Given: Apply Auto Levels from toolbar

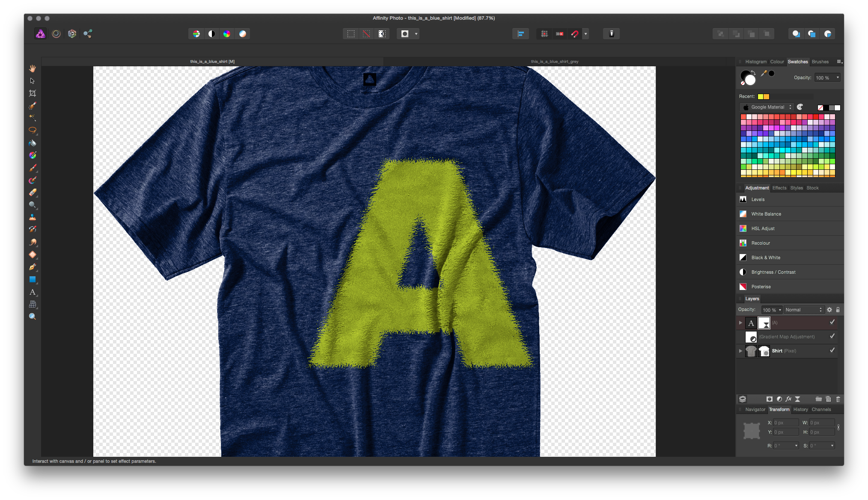Looking at the screenshot, I should 196,34.
